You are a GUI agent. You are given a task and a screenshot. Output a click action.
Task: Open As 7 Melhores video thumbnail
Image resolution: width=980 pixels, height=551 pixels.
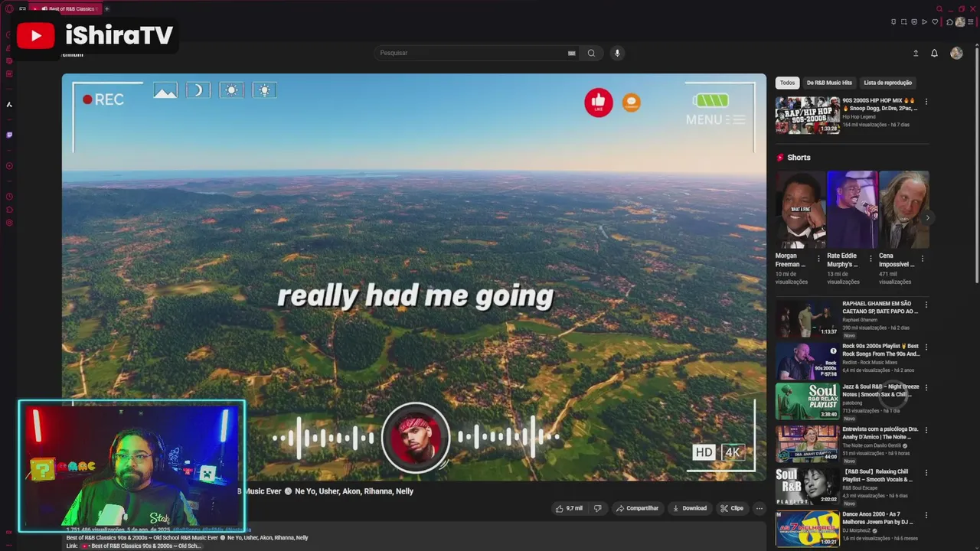[807, 529]
